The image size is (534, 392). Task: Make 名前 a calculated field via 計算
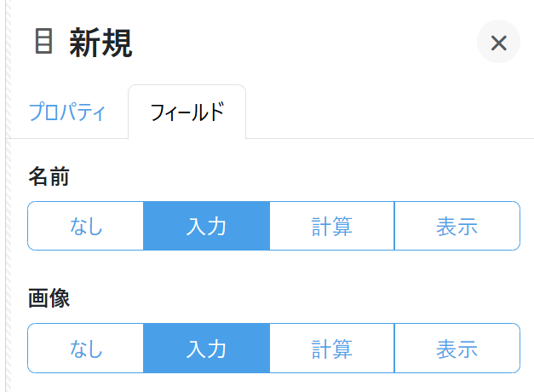(x=332, y=226)
